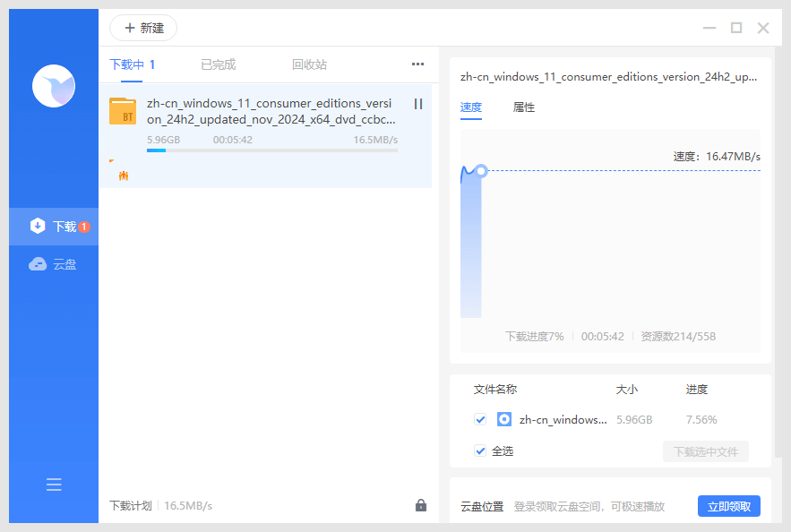Click the details panel title file name
Viewport: 791px width, 532px height.
pos(608,77)
